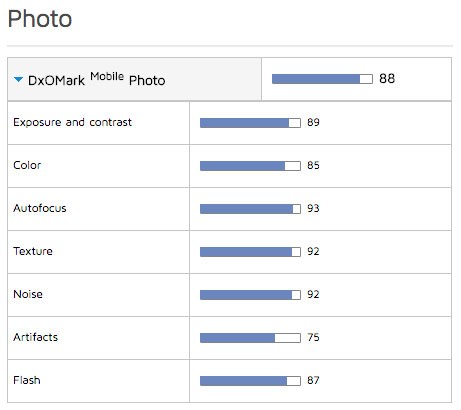Select the Color row label
This screenshot has height=410, width=461.
27,165
